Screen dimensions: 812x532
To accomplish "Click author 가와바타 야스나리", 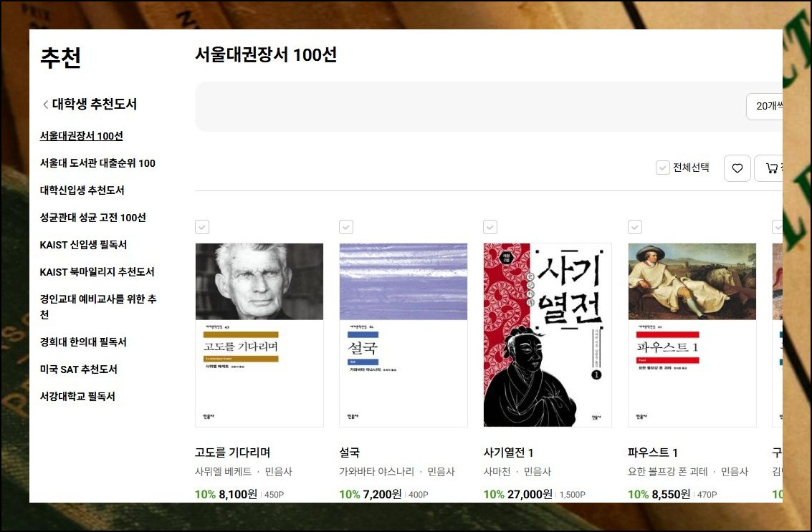I will pos(376,471).
